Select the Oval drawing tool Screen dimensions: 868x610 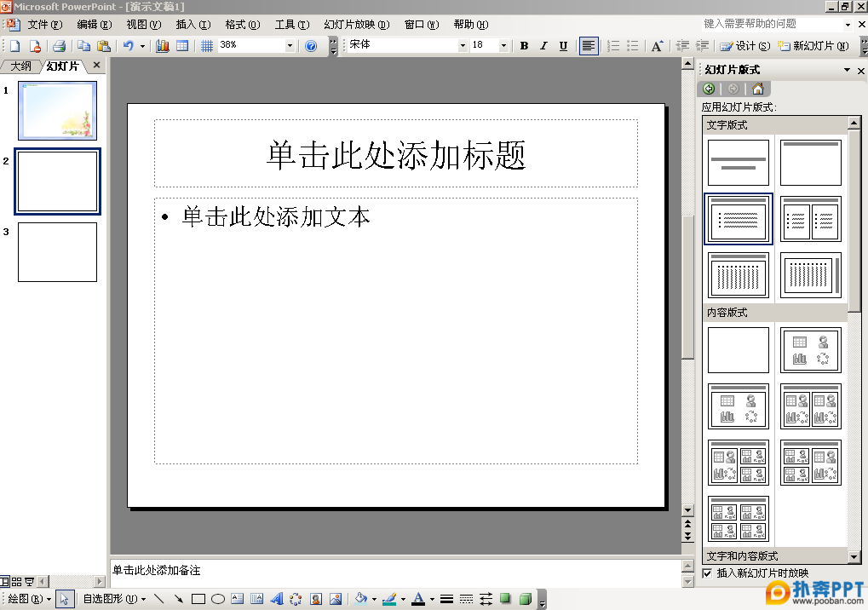click(x=217, y=598)
